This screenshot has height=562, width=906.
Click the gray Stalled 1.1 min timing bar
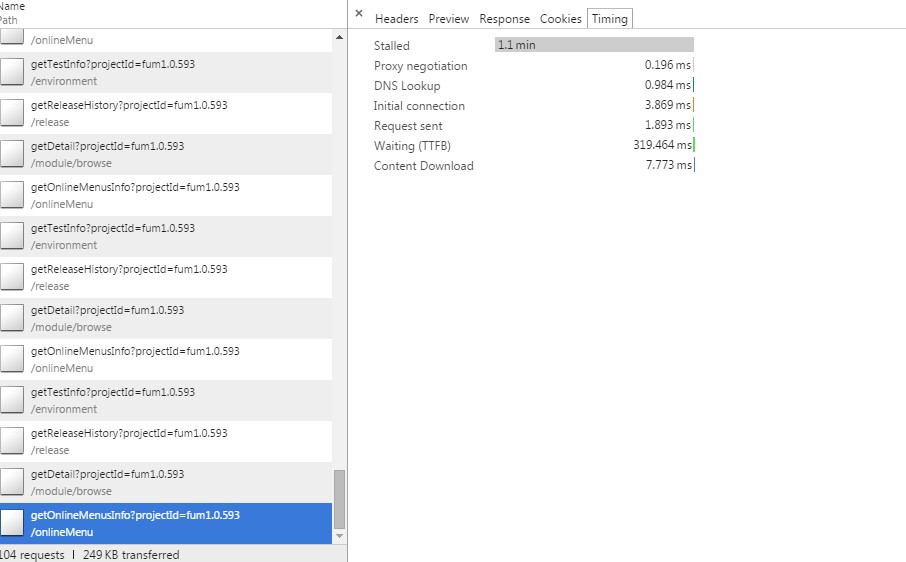(x=594, y=45)
